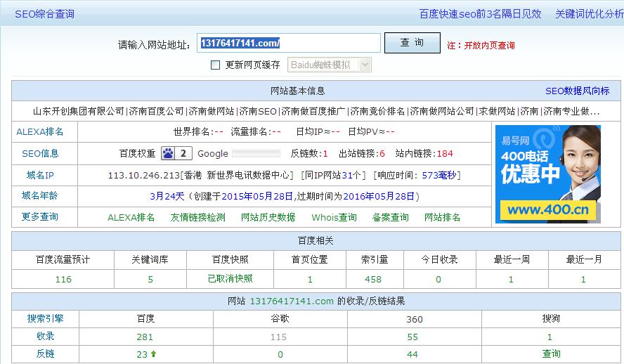Click the 搜狗 反链 查询 link
624x364 pixels.
point(551,354)
